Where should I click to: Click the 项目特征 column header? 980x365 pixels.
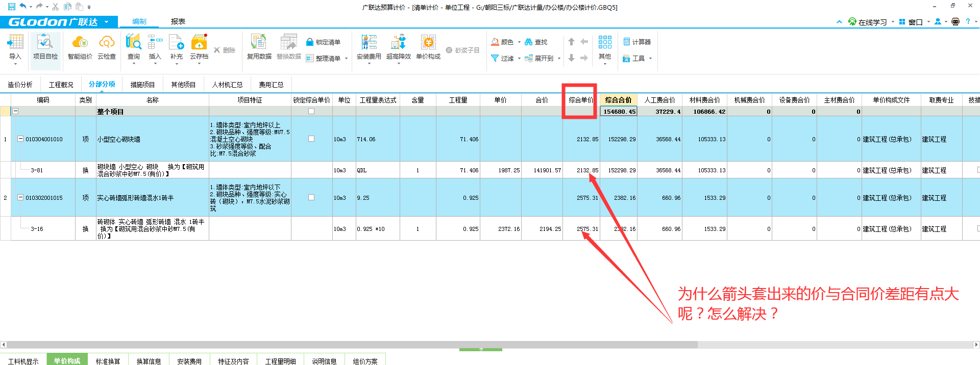tap(250, 100)
